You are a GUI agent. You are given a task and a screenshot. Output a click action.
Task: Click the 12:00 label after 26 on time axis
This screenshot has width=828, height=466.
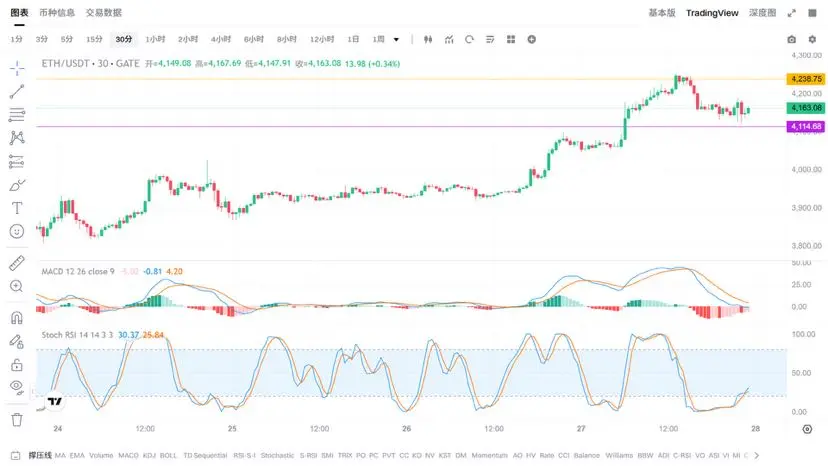click(x=494, y=428)
